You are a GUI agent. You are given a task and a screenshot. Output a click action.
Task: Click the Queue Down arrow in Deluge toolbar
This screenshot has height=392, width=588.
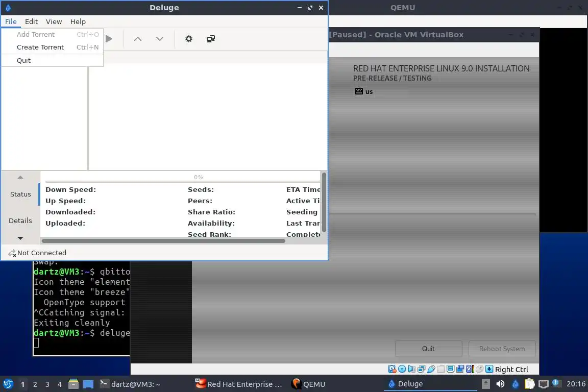160,39
